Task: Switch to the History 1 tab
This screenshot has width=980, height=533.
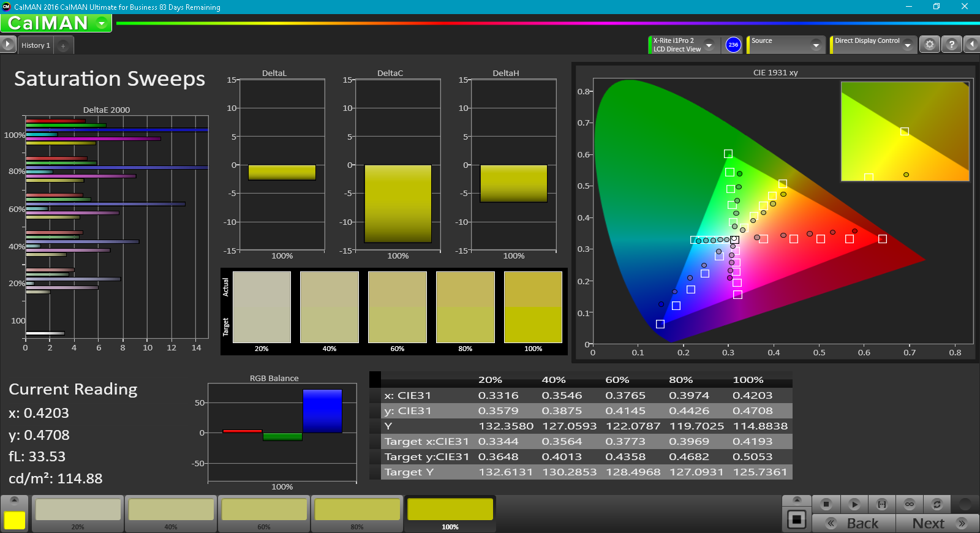Action: coord(36,45)
